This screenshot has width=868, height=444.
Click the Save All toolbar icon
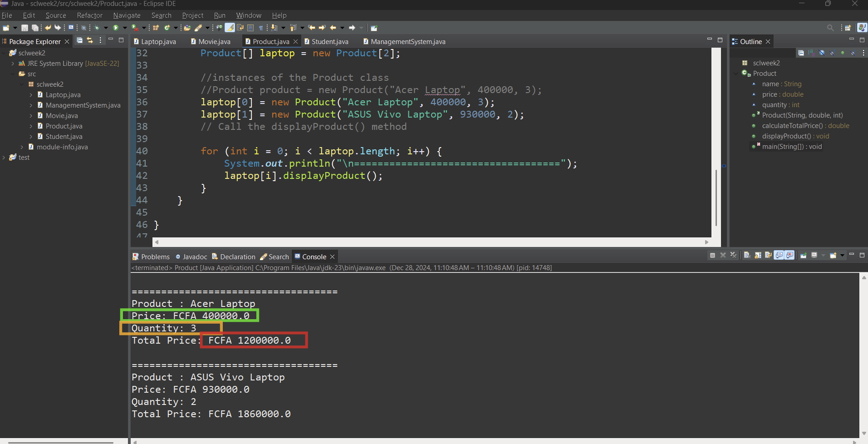(34, 28)
